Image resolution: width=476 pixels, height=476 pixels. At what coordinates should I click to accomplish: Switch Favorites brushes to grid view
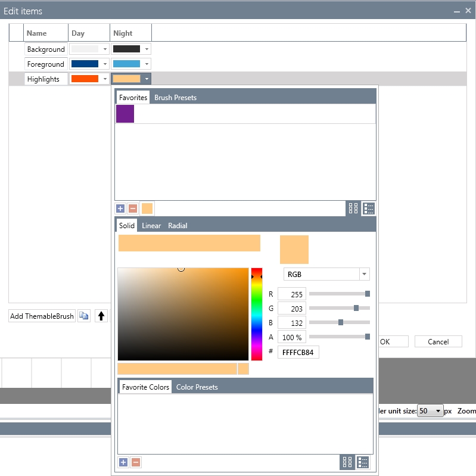point(353,209)
